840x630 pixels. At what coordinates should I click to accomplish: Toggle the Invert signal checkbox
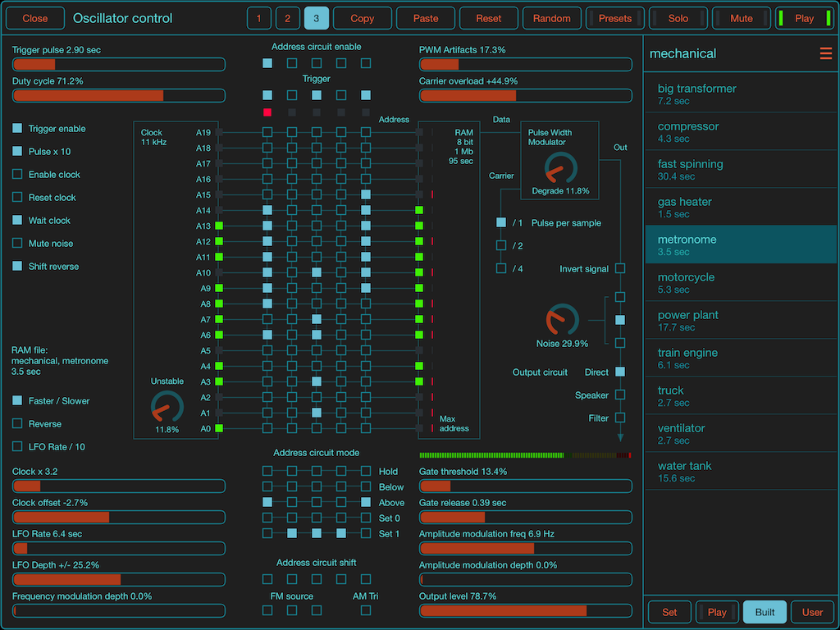tap(621, 268)
